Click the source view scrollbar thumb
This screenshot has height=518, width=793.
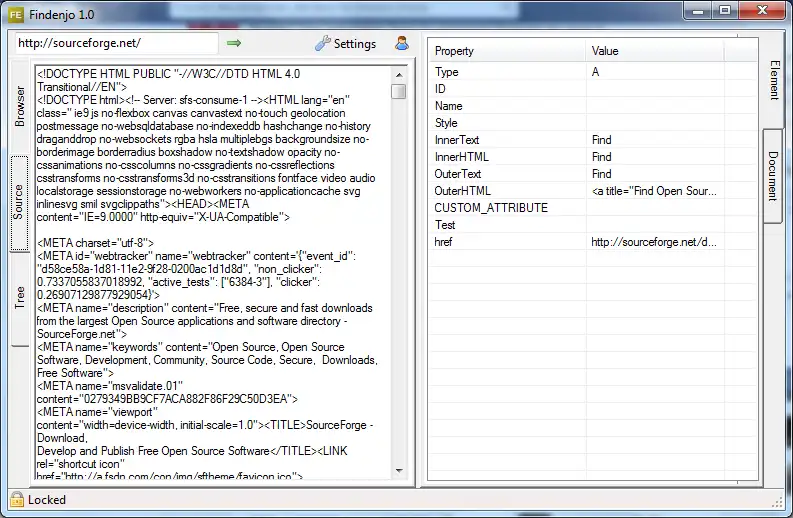399,91
